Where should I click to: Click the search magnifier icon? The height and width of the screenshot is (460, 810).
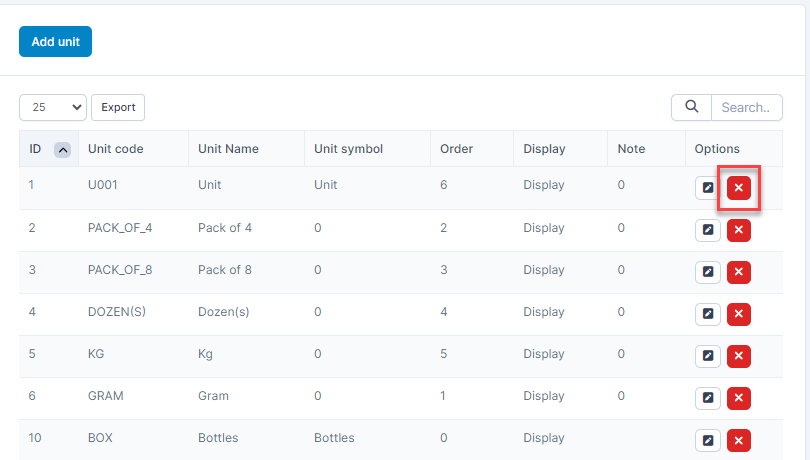point(691,107)
